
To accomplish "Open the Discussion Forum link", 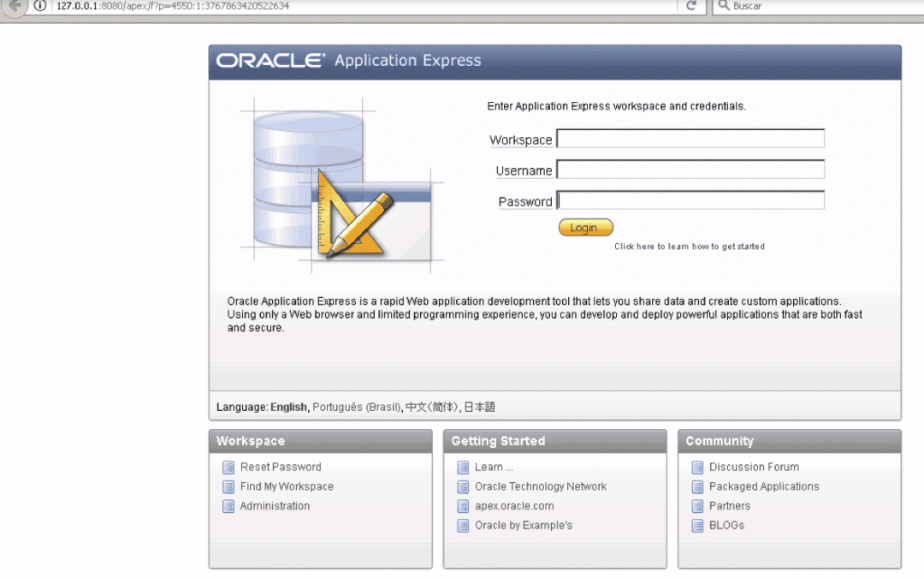I will coord(755,468).
